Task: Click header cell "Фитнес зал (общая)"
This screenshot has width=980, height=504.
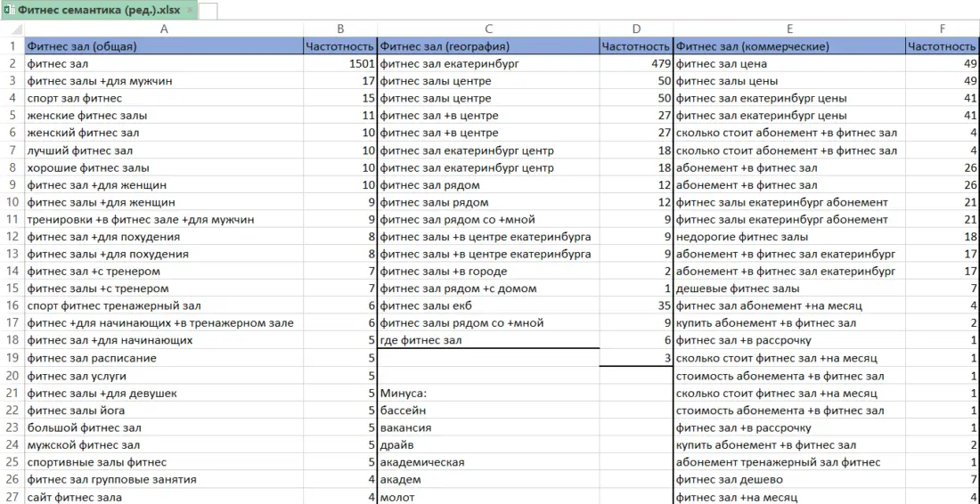Action: 164,46
